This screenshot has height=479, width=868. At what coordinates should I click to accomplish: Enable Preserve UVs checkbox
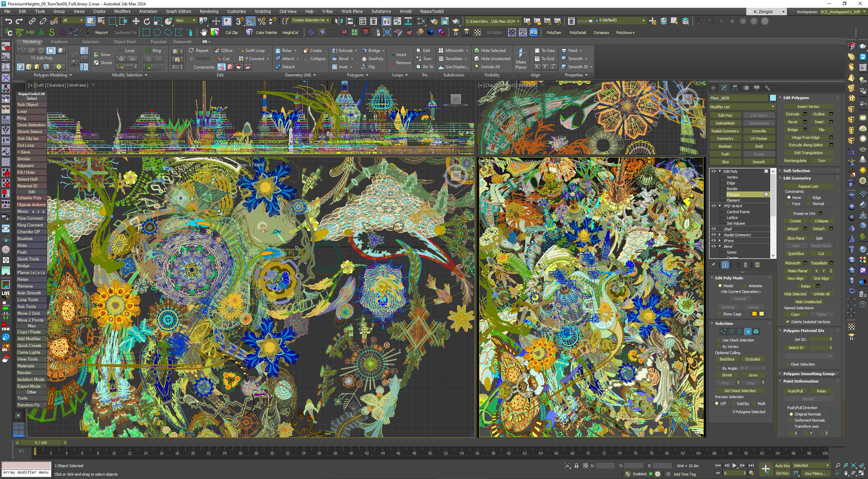[790, 214]
